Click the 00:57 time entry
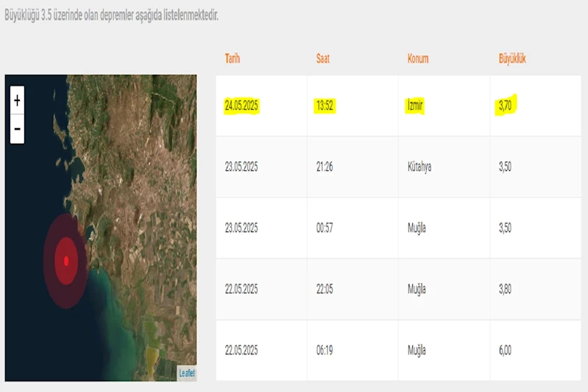 [x=325, y=228]
